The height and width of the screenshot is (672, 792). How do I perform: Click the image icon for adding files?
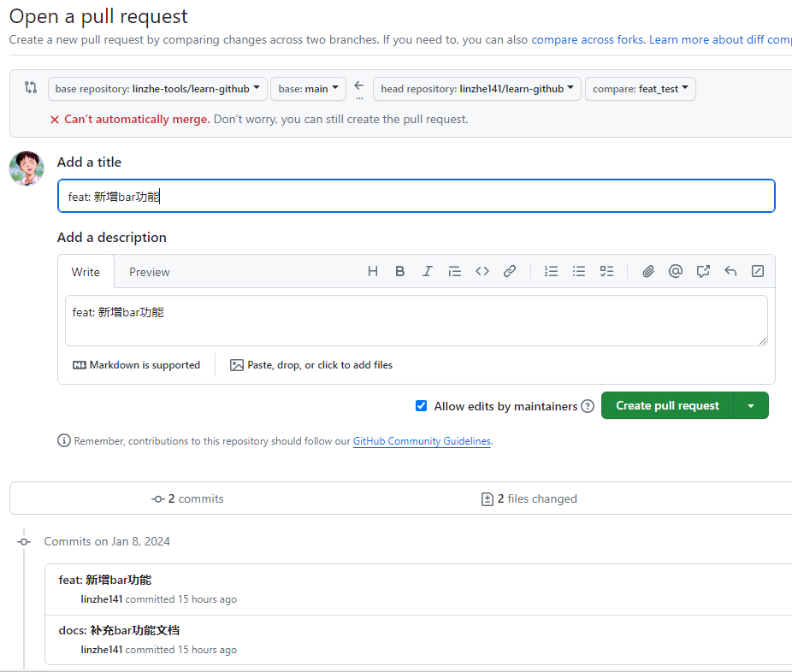pyautogui.click(x=236, y=365)
